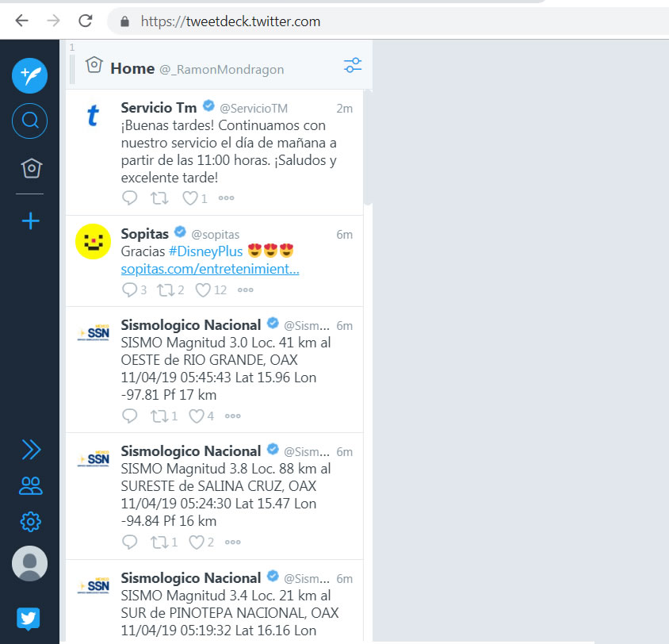Click the SISMO Magnitud 3.4 tweet text

tap(230, 612)
